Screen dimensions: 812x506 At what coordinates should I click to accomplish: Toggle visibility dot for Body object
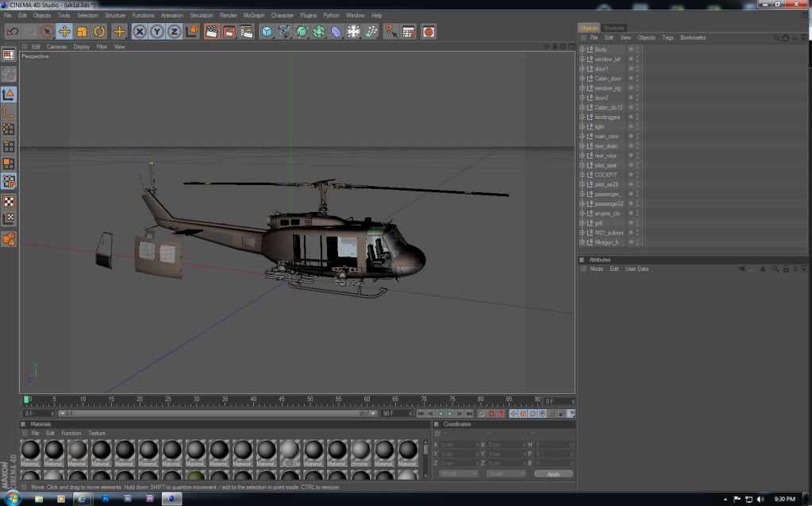click(x=631, y=49)
